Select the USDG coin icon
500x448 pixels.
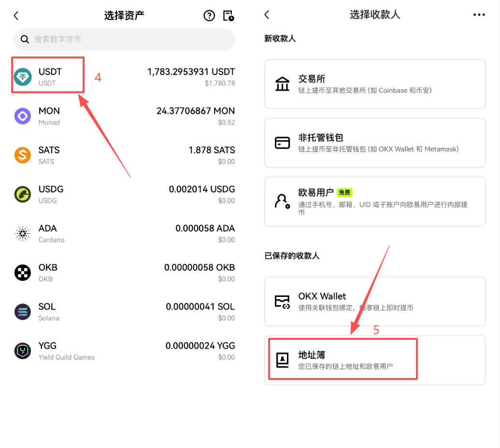click(23, 195)
